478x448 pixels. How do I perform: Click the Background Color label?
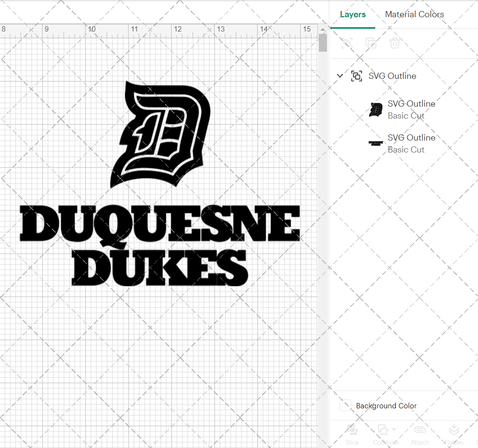(x=386, y=405)
